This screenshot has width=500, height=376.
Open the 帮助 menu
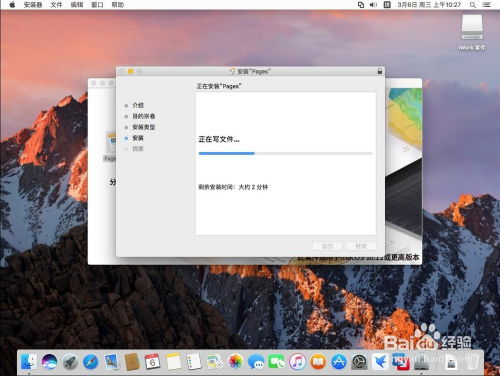tap(118, 5)
